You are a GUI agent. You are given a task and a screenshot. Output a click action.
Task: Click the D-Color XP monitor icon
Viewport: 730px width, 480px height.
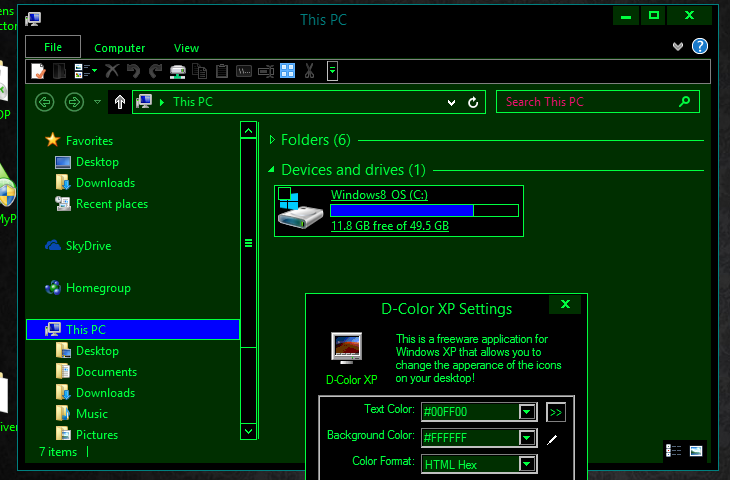346,348
